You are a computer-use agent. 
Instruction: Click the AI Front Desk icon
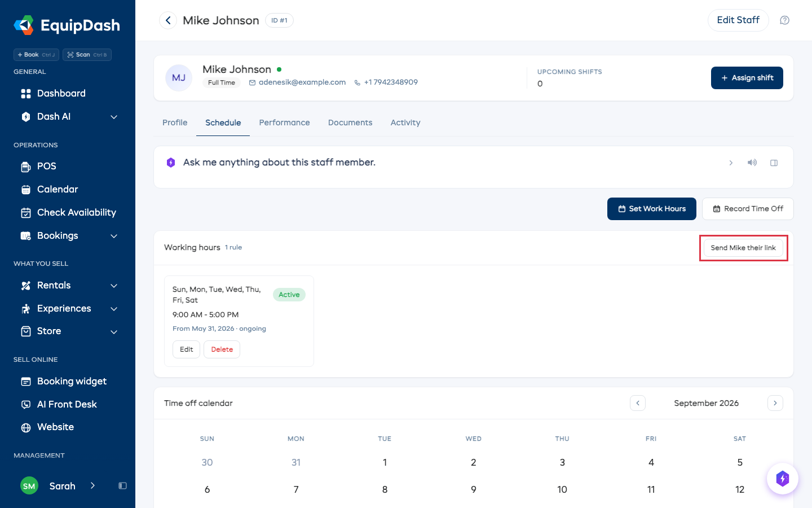[26, 405]
